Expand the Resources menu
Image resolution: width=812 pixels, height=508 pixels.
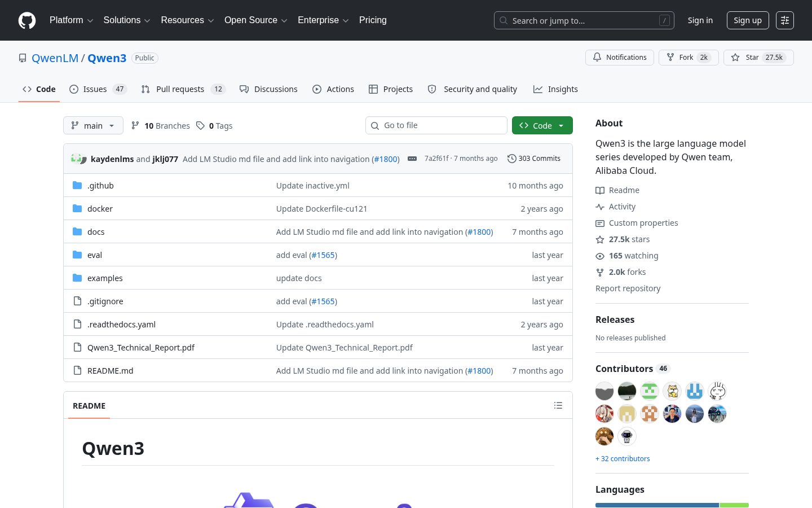[x=187, y=20]
